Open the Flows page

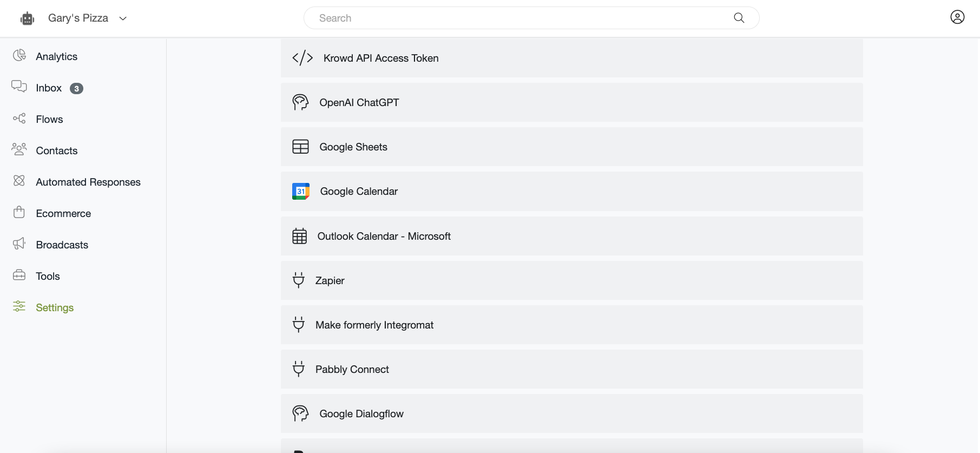49,119
